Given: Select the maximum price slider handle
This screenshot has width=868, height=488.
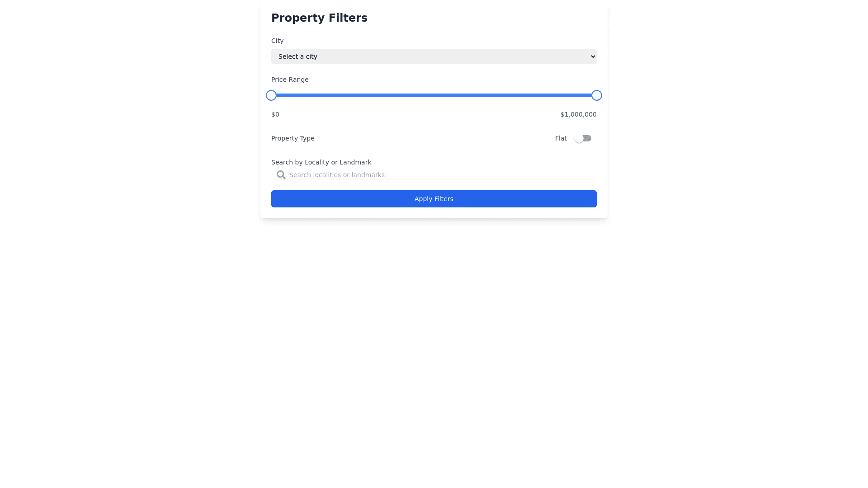Looking at the screenshot, I should tap(597, 95).
